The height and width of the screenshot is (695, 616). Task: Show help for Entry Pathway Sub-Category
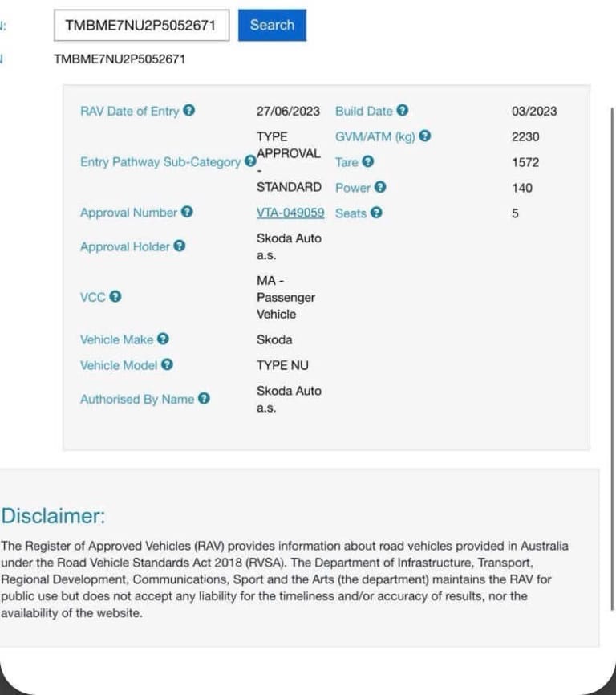pyautogui.click(x=250, y=161)
